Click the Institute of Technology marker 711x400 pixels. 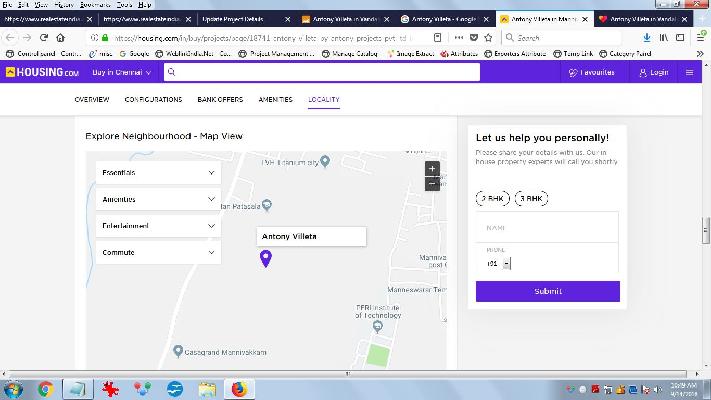coord(377,326)
